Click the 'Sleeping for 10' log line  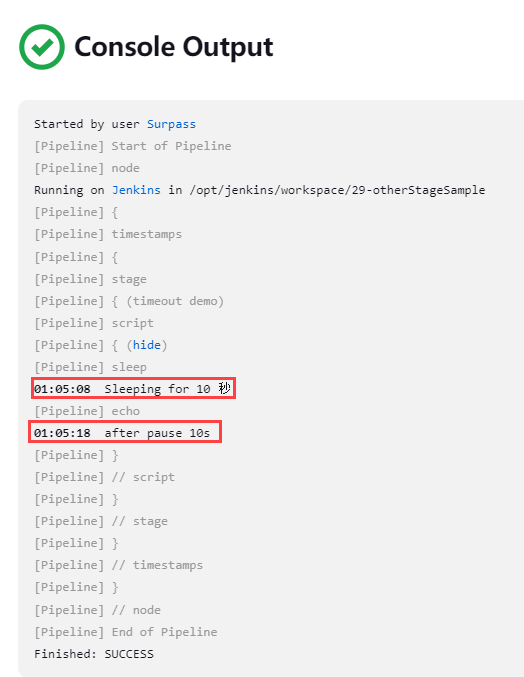coord(133,389)
